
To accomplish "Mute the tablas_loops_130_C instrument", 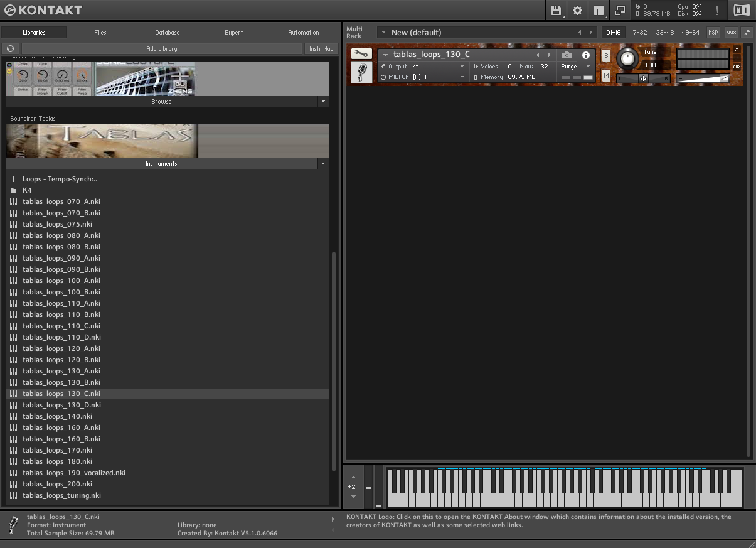I will click(x=606, y=75).
